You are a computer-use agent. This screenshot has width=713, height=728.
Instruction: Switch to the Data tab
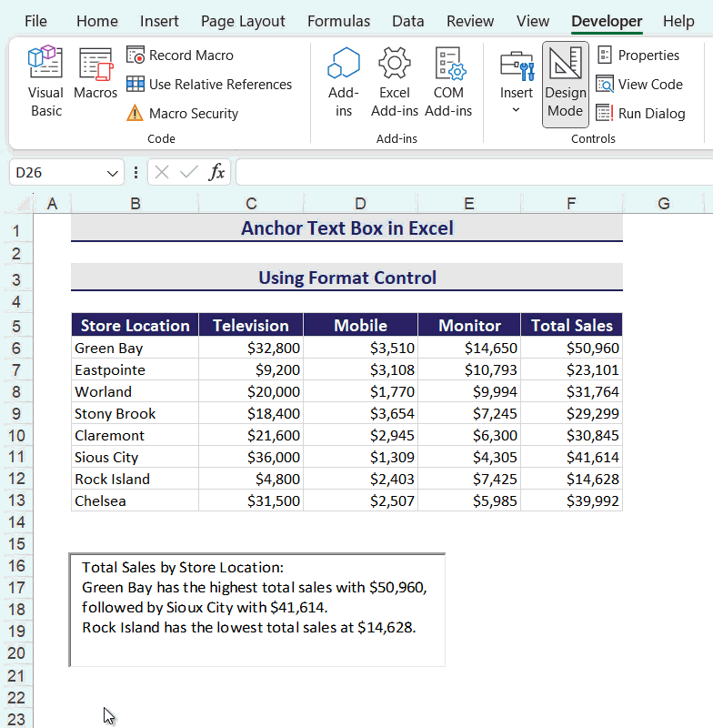tap(408, 21)
